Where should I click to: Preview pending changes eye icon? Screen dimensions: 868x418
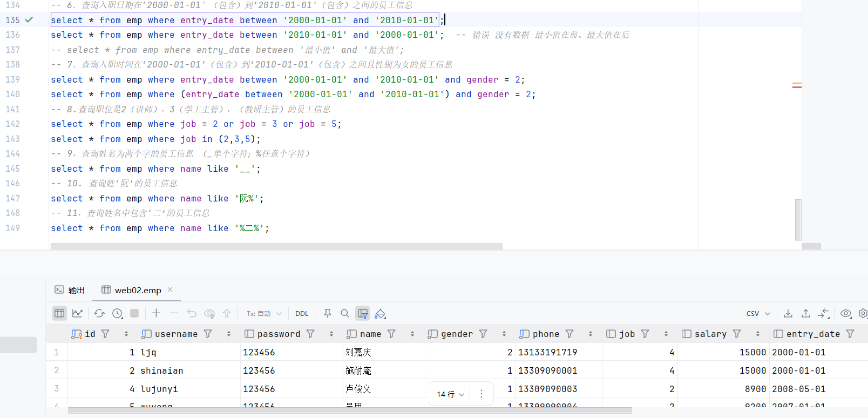[209, 313]
